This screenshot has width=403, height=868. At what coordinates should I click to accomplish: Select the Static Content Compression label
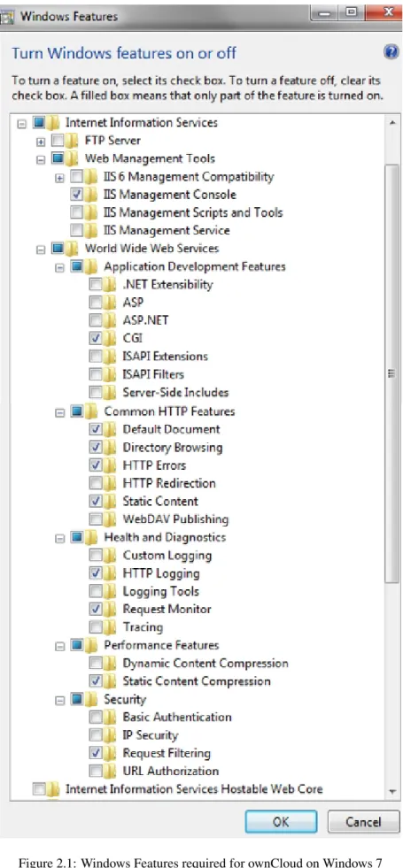tap(197, 681)
